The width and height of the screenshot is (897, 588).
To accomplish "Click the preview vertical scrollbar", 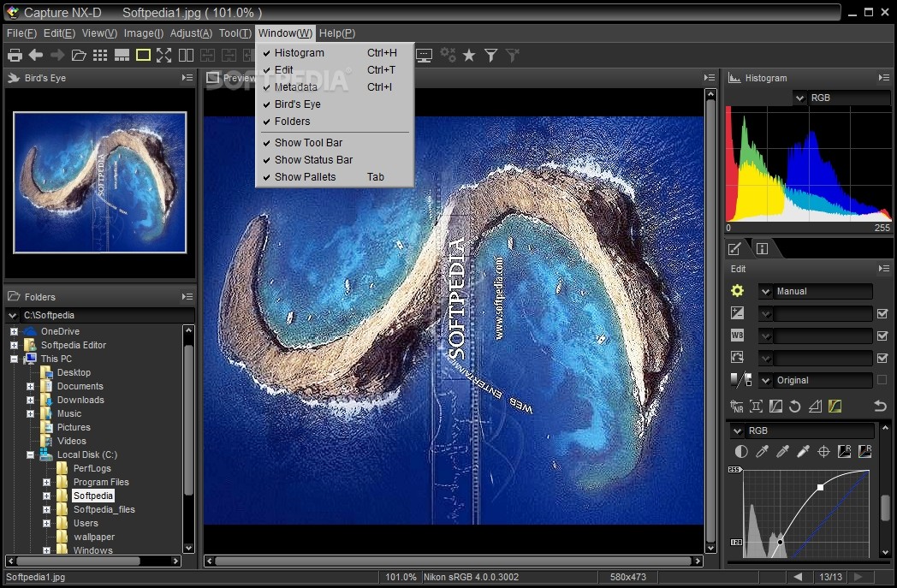I will 710,320.
